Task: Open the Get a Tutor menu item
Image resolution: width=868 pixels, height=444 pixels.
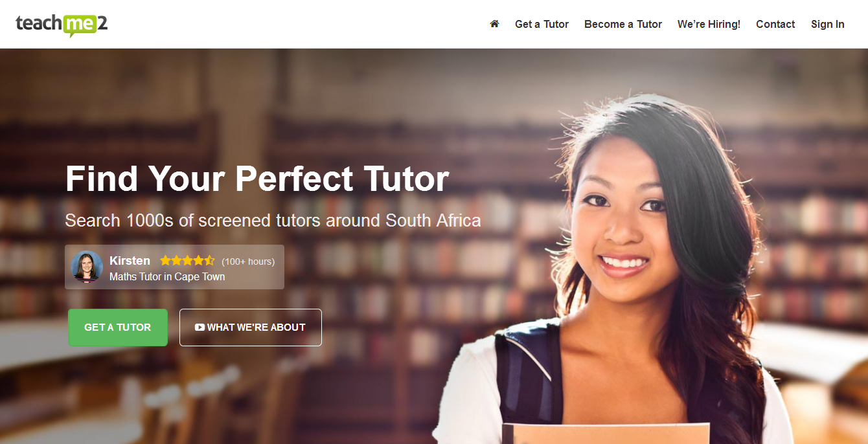Action: click(x=542, y=24)
